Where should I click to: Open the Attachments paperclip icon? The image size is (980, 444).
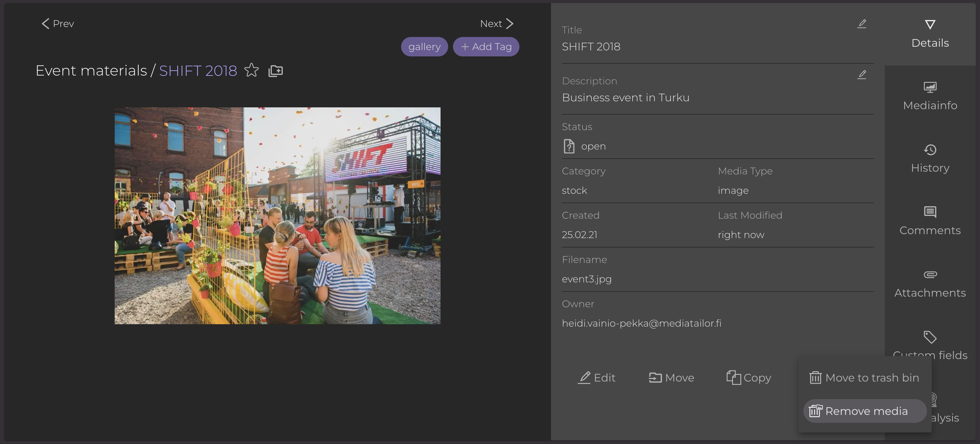(930, 274)
